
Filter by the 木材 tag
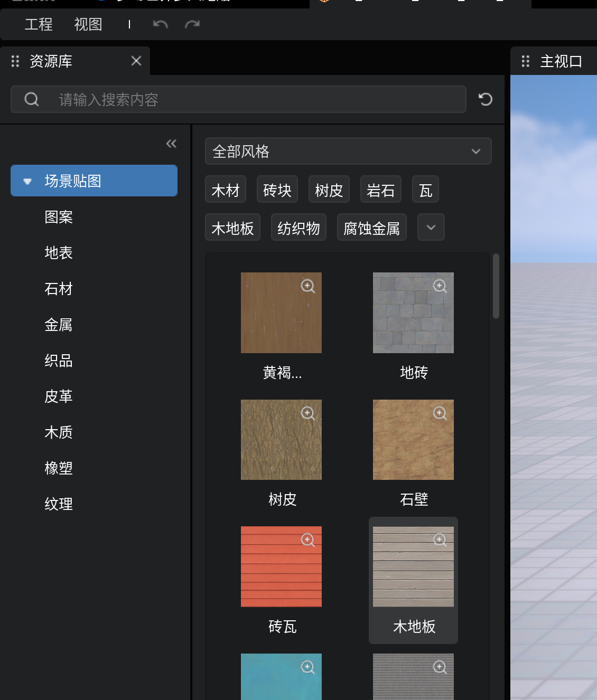tap(226, 189)
